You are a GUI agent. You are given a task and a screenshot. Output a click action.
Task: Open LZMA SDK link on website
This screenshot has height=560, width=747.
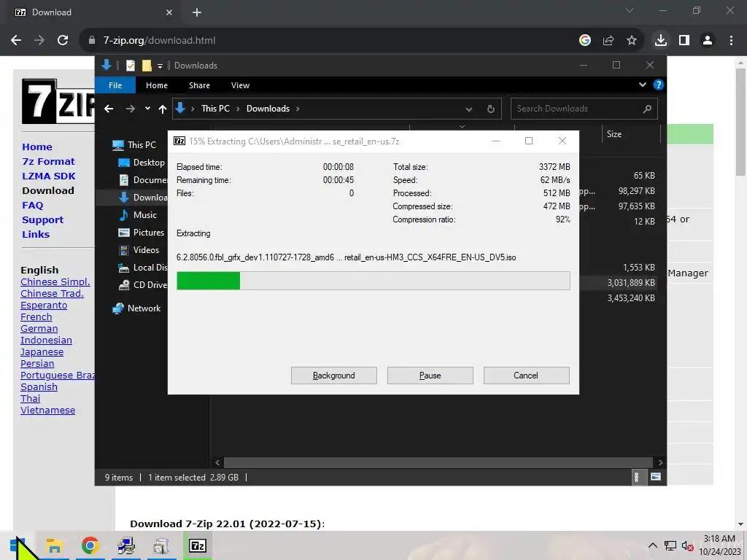(49, 176)
